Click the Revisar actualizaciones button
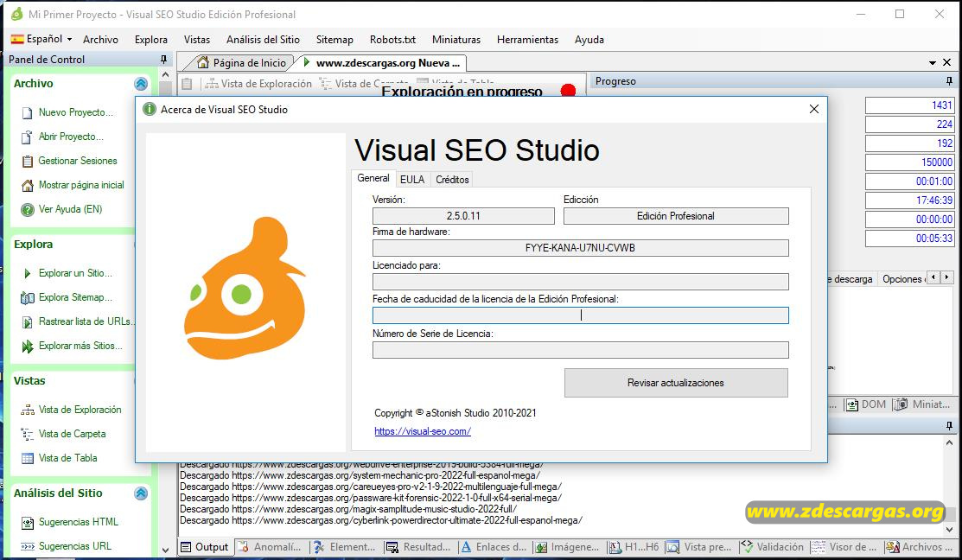 pyautogui.click(x=676, y=383)
